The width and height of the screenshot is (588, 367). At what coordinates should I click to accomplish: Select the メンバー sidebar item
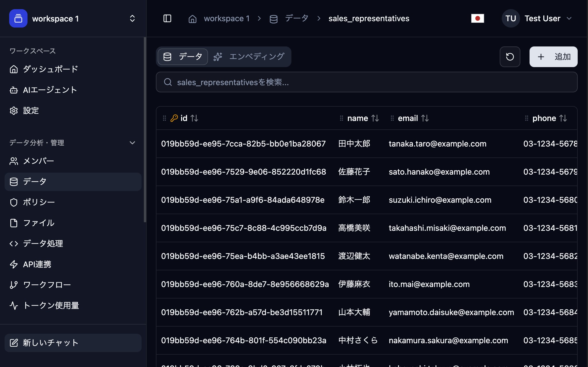tap(38, 161)
